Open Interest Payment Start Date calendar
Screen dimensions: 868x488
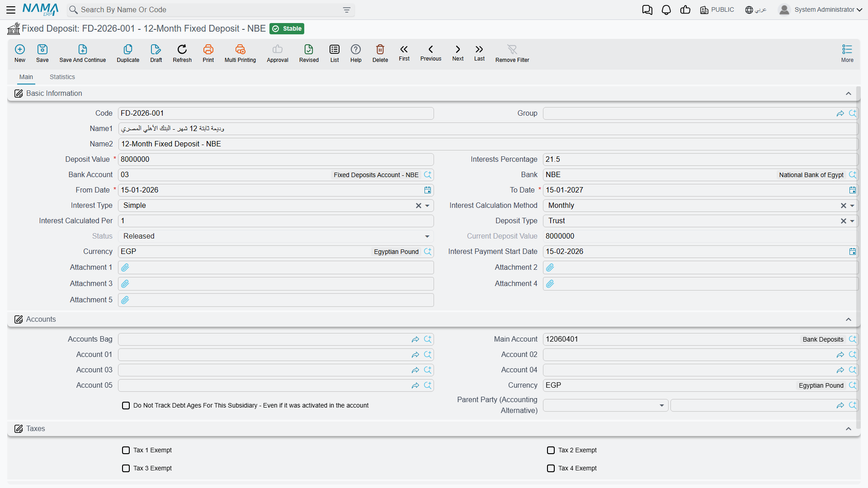[x=853, y=252]
